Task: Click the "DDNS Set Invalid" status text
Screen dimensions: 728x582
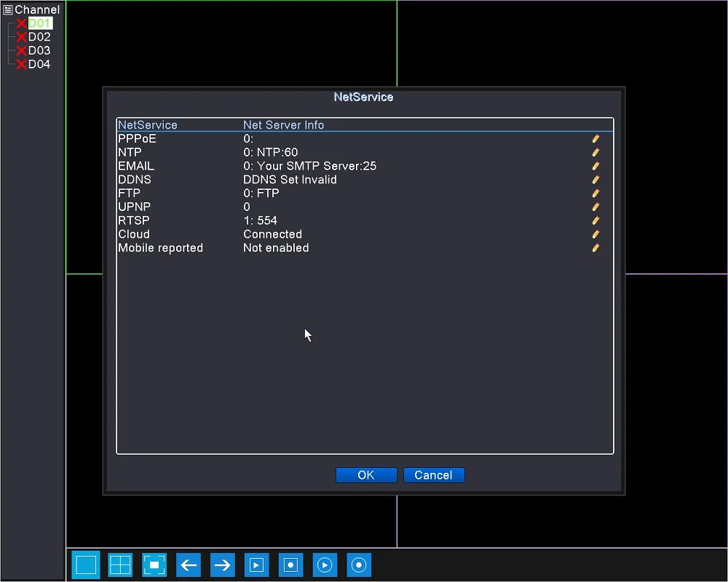Action: tap(290, 180)
